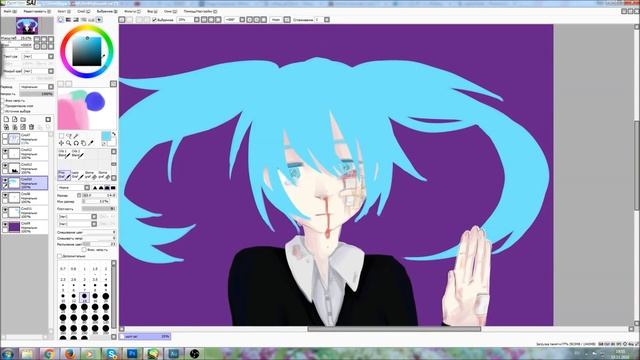Toggle the preserve opacity checkbox
The width and height of the screenshot is (640, 360).
click(x=3, y=100)
